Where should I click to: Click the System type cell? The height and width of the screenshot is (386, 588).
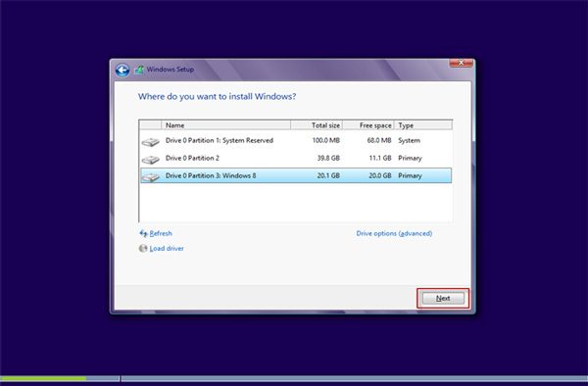[x=409, y=140]
